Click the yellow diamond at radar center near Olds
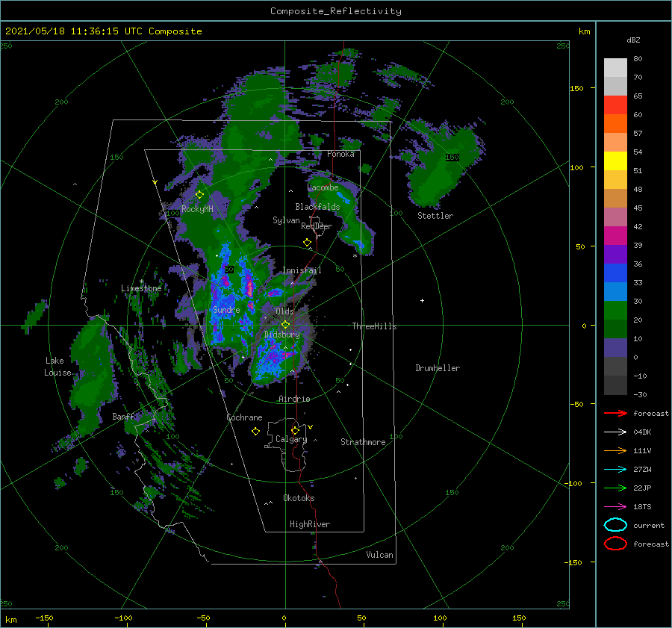Image resolution: width=672 pixels, height=628 pixels. [x=285, y=325]
